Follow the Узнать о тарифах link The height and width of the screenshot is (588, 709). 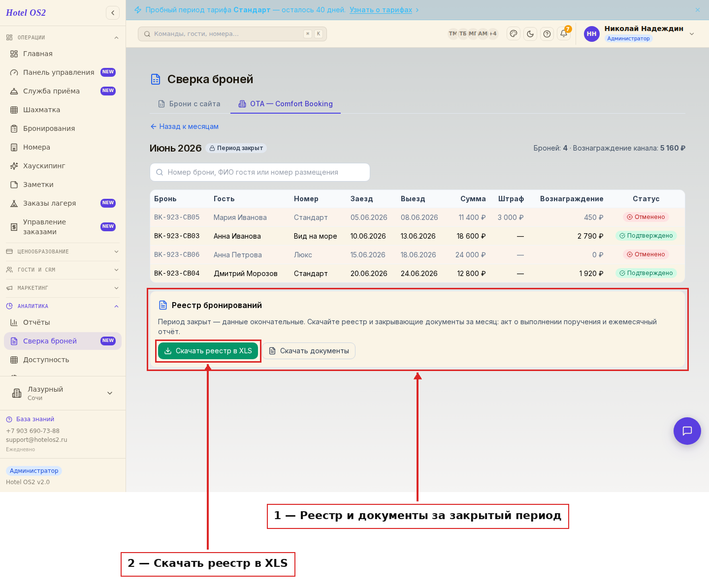tap(381, 10)
